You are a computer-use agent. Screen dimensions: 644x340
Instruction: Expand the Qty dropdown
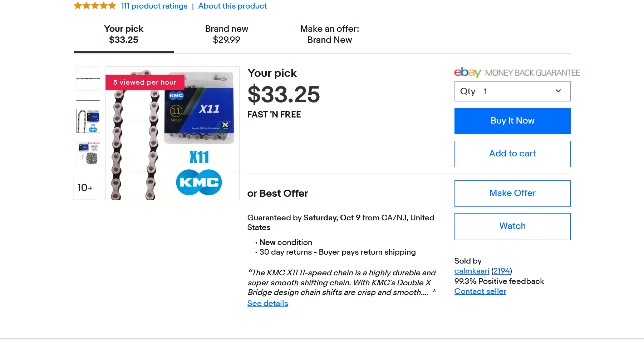pyautogui.click(x=512, y=91)
